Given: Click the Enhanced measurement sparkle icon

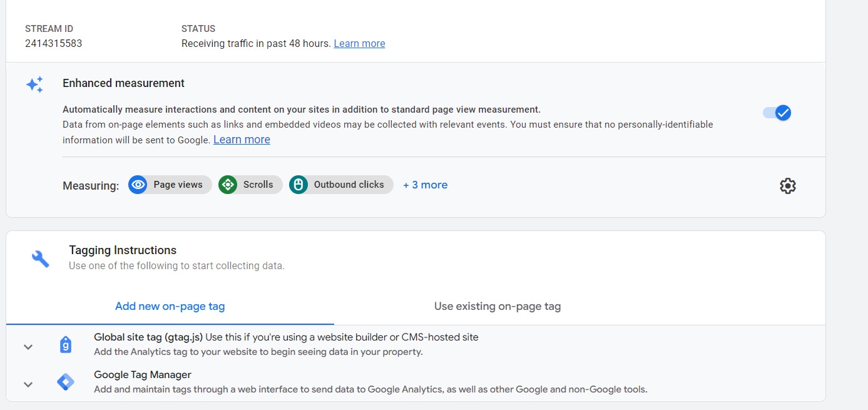Looking at the screenshot, I should pyautogui.click(x=34, y=85).
